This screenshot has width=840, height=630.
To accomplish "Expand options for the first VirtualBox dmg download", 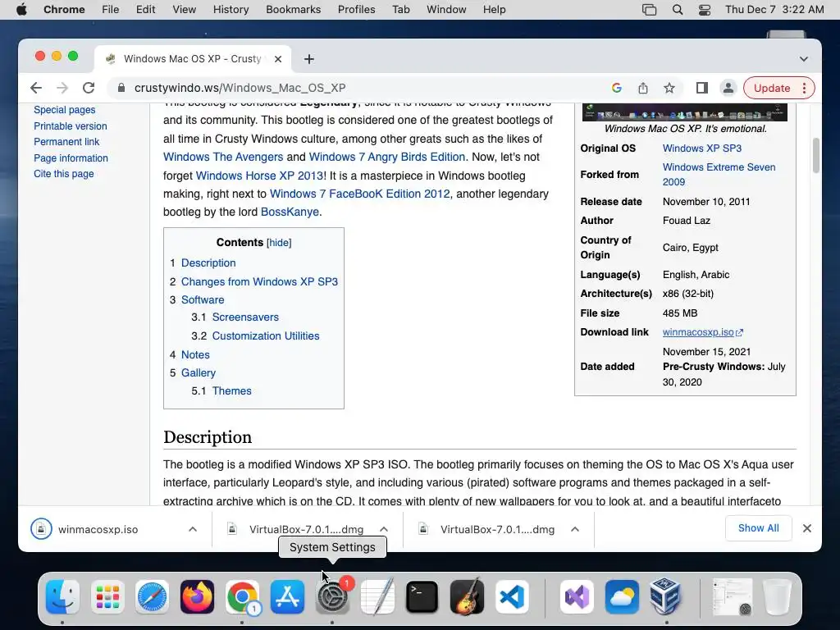I will coord(384,529).
